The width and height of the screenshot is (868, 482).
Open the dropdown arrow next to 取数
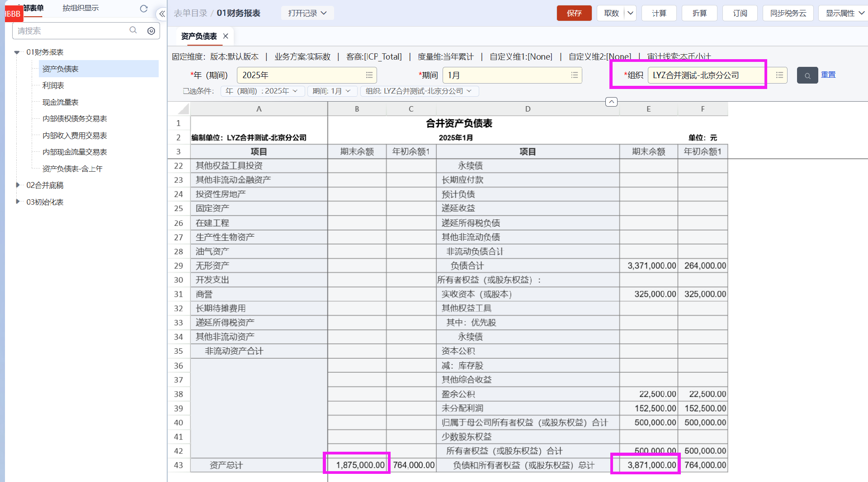630,13
